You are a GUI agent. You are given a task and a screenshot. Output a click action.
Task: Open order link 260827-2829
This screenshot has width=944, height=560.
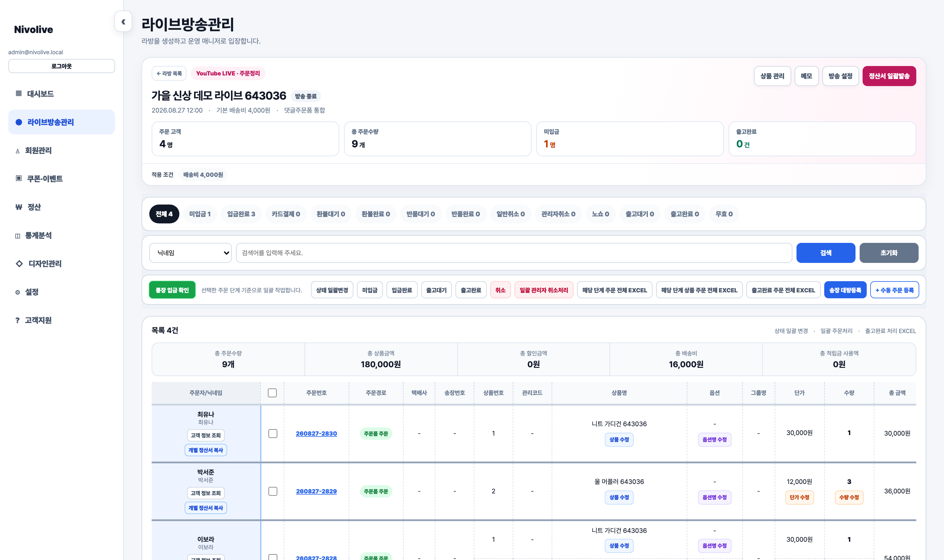tap(316, 491)
